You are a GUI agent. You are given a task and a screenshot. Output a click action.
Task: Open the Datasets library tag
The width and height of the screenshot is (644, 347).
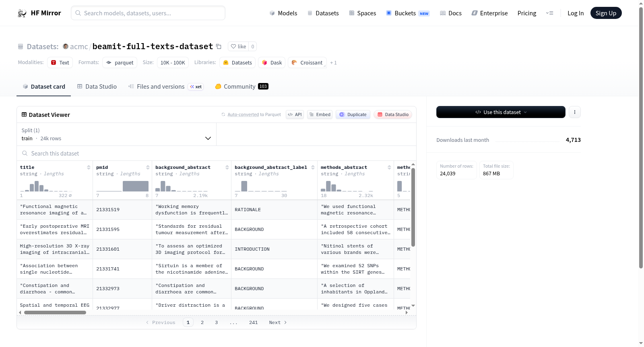(x=237, y=62)
